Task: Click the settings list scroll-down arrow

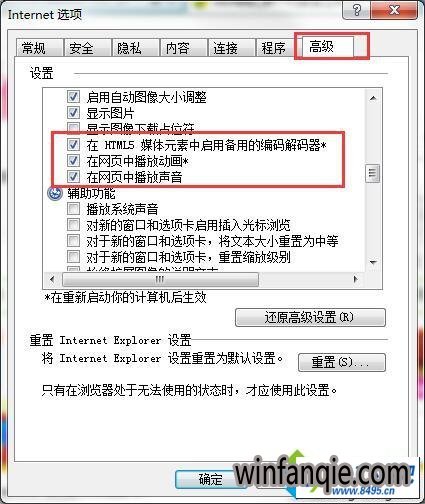Action: click(x=373, y=262)
